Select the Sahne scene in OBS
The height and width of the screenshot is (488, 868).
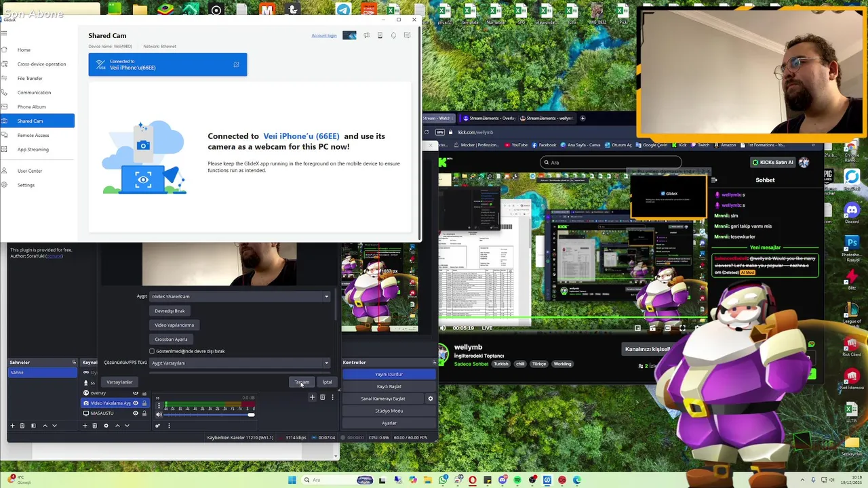point(42,372)
